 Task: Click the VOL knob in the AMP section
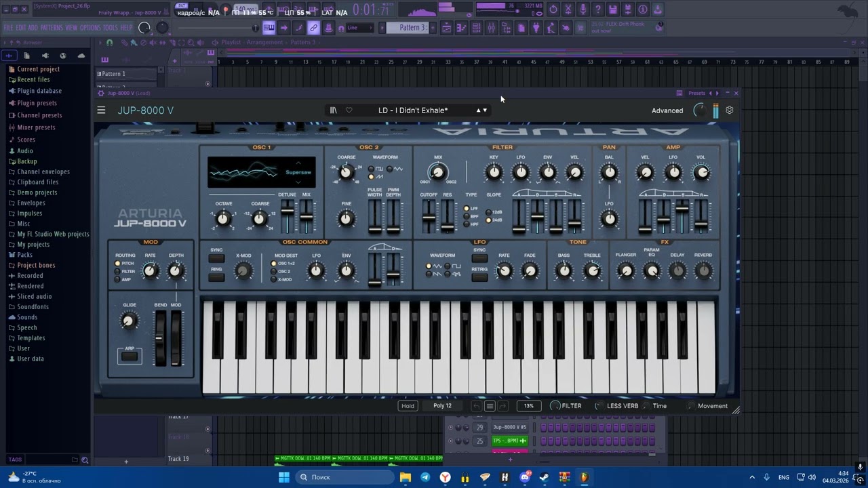point(701,173)
